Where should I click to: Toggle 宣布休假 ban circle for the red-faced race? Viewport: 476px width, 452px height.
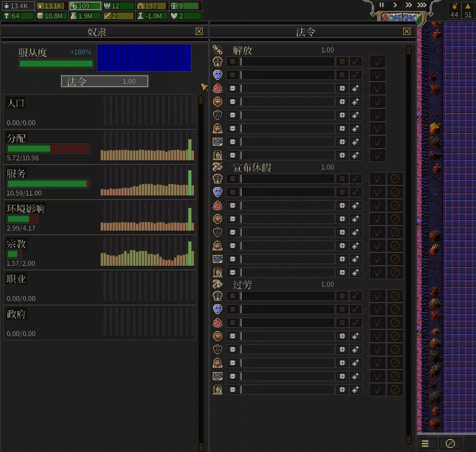(x=395, y=205)
